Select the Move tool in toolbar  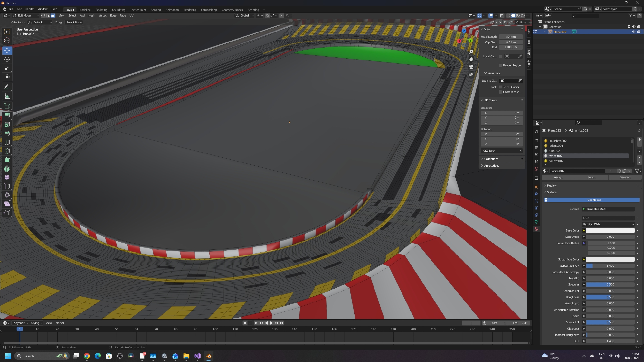coord(7,51)
